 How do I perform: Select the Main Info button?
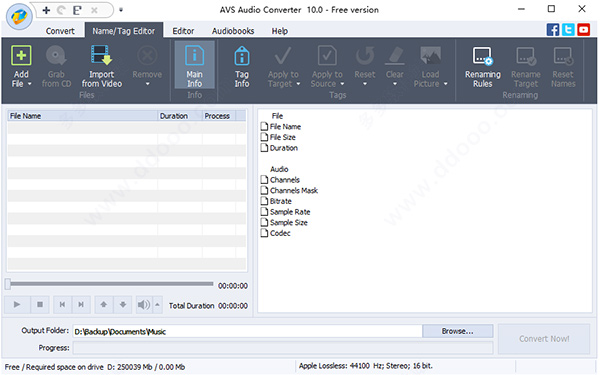point(194,65)
